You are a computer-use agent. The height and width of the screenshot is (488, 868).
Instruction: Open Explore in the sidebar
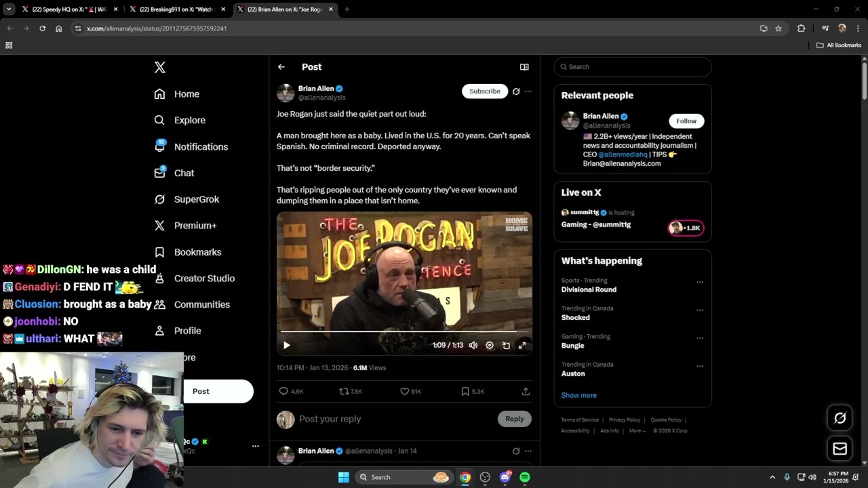pyautogui.click(x=180, y=120)
